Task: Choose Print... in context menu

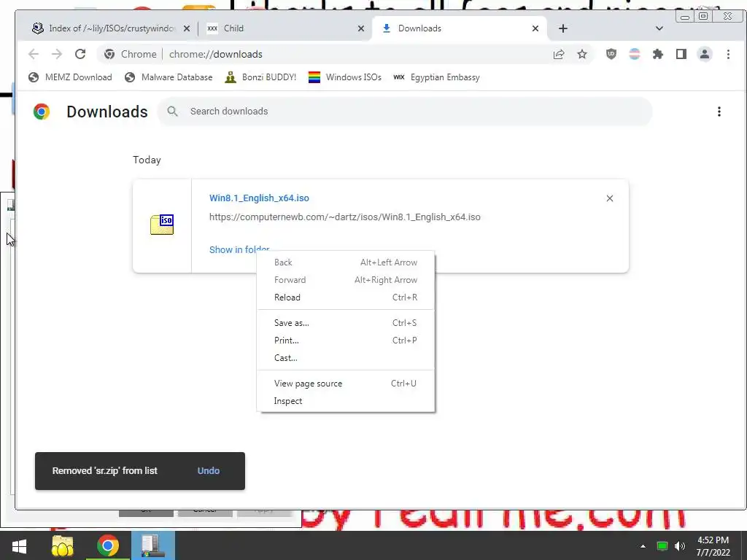Action: tap(345, 341)
